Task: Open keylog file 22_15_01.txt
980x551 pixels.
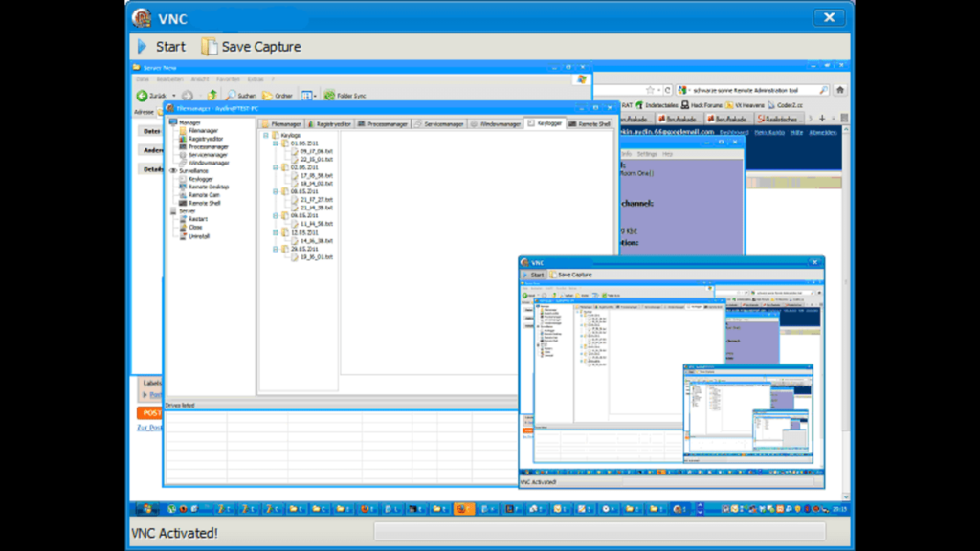Action: pyautogui.click(x=316, y=160)
